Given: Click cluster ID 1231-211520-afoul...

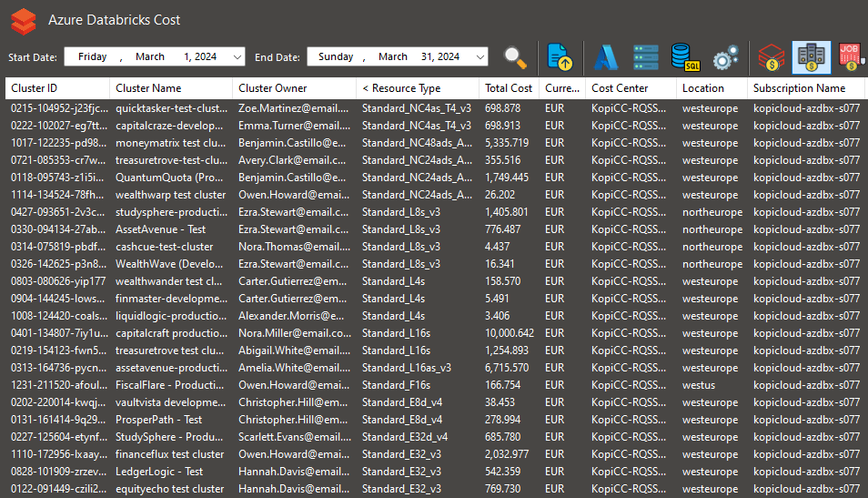Looking at the screenshot, I should pos(58,385).
